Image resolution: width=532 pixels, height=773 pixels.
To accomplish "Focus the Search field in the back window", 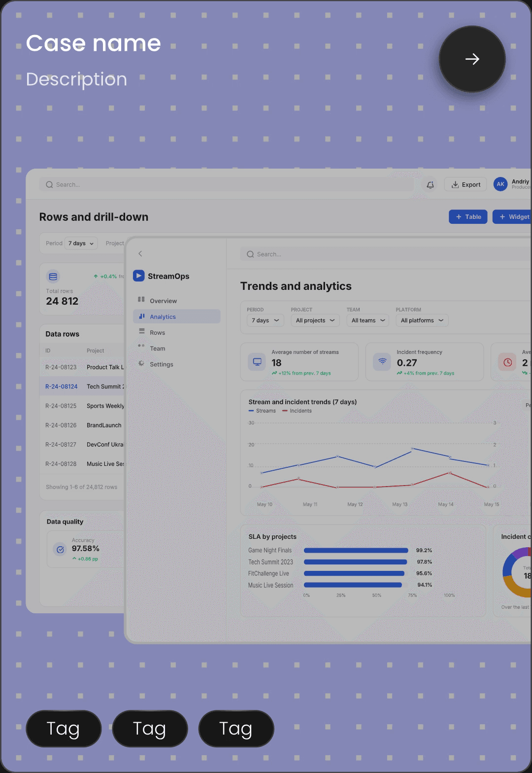I will point(227,184).
